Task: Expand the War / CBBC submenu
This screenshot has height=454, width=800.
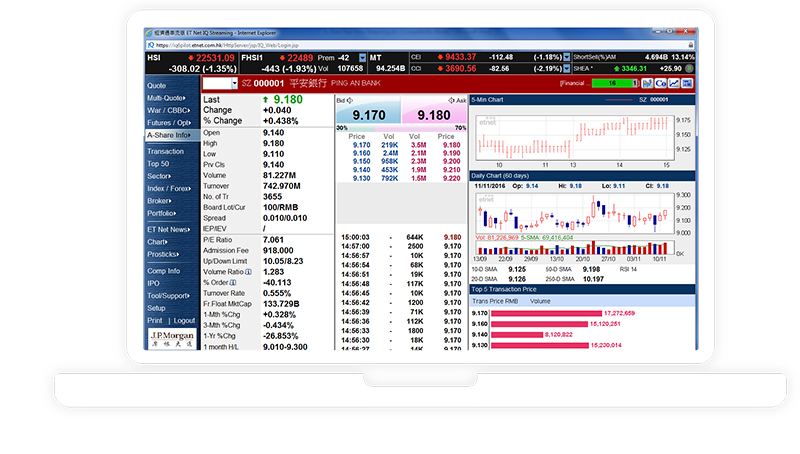Action: tap(168, 110)
